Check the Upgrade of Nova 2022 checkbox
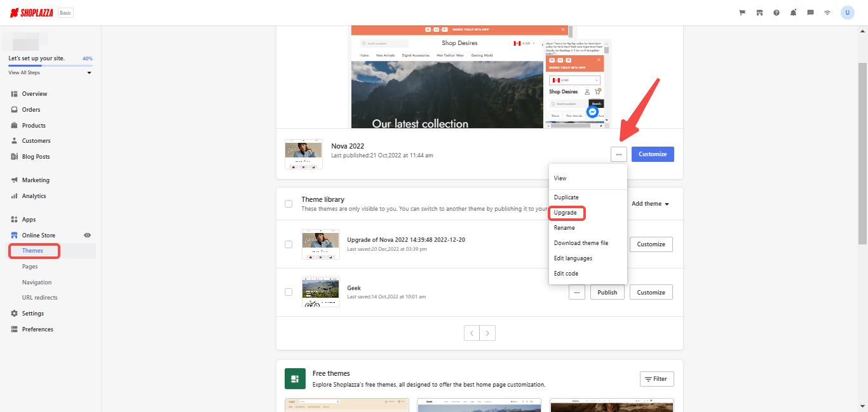This screenshot has height=412, width=868. [x=288, y=244]
